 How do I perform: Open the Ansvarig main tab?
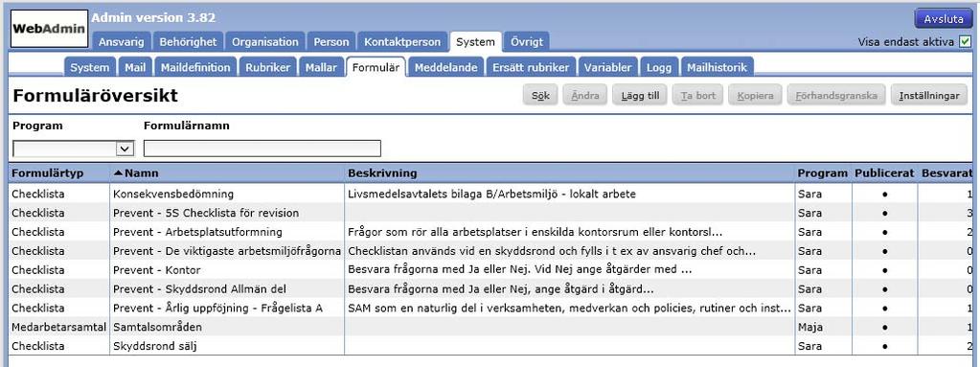(x=122, y=42)
